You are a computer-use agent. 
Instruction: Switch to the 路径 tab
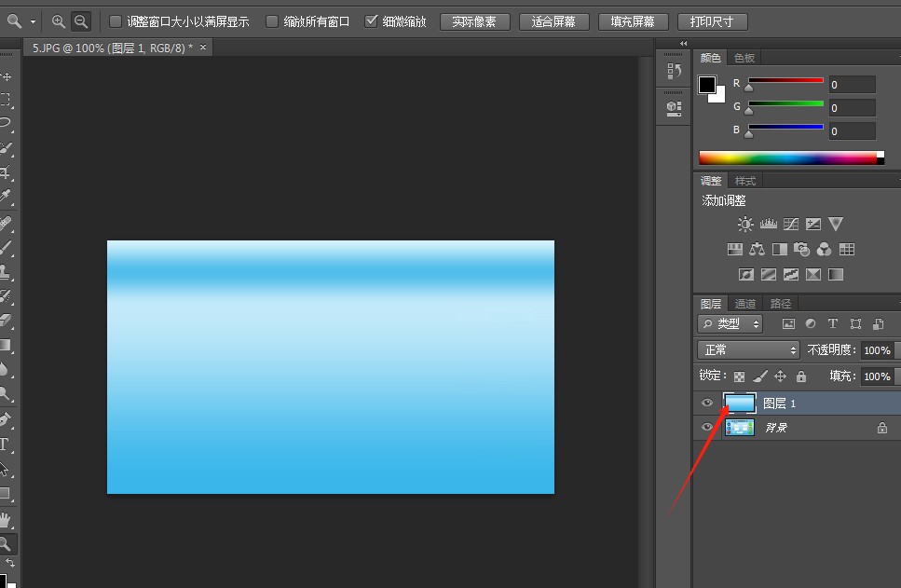coord(780,304)
